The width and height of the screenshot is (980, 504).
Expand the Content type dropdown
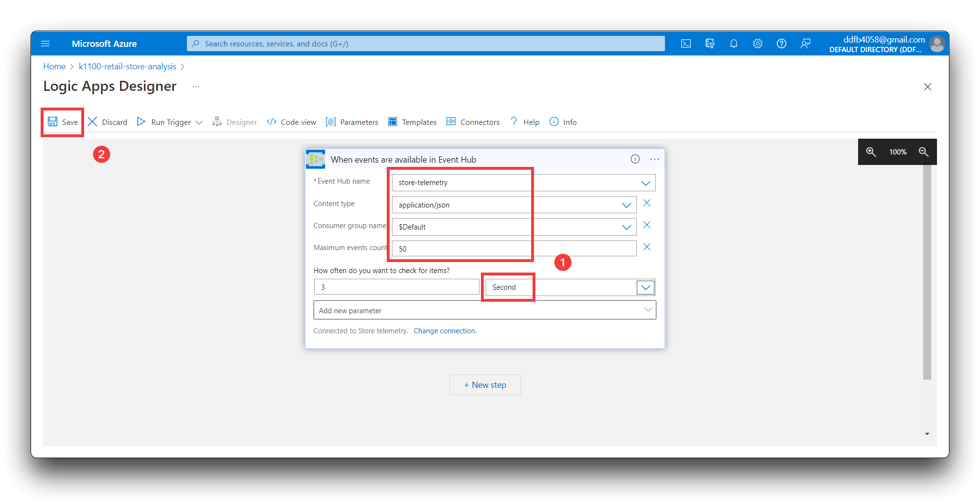click(626, 205)
